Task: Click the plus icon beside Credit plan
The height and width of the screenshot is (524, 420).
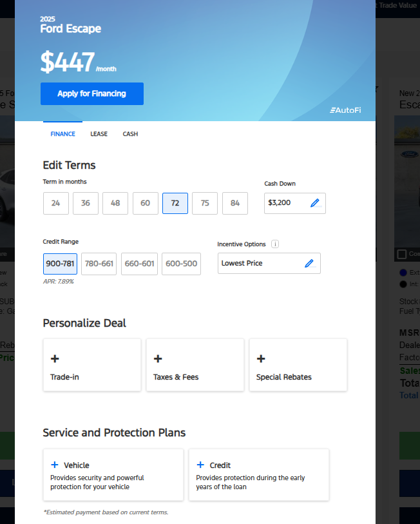Action: (200, 465)
